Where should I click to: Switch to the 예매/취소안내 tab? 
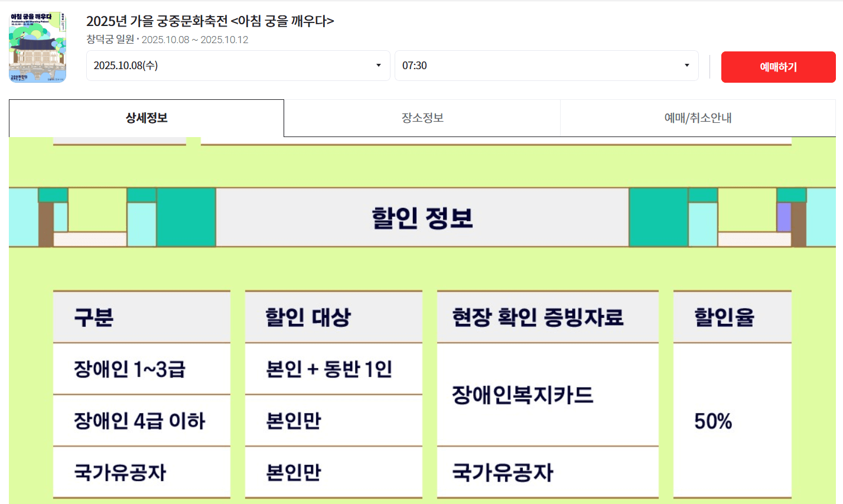[x=697, y=118]
